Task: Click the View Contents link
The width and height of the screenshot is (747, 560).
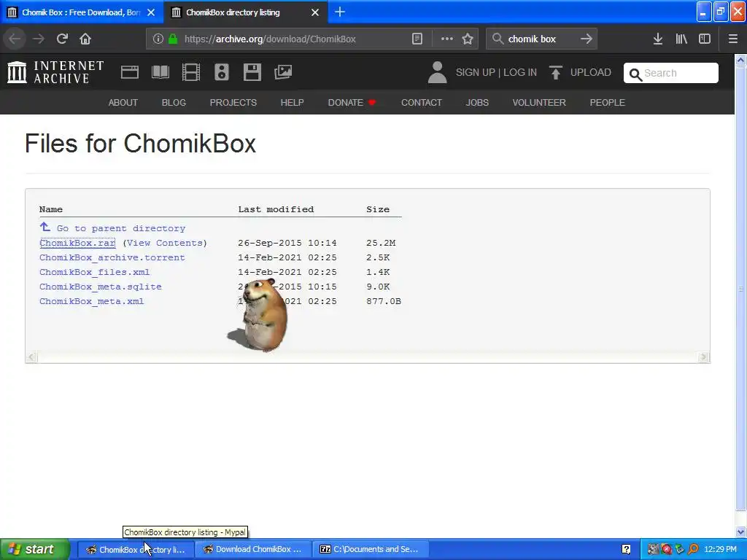Action: (165, 243)
